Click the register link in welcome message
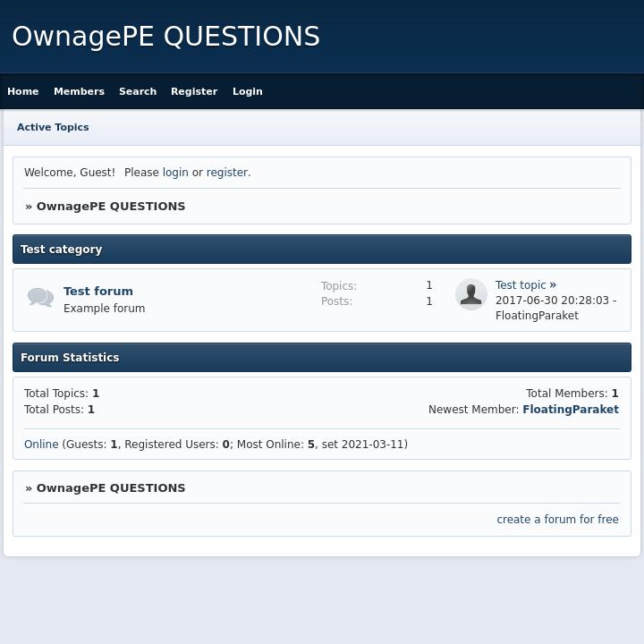644x644 pixels. tap(227, 173)
